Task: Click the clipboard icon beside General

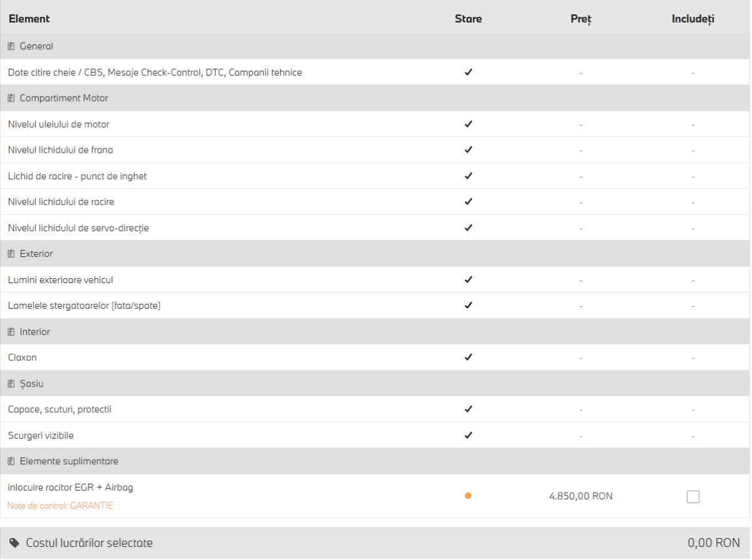Action: (11, 46)
